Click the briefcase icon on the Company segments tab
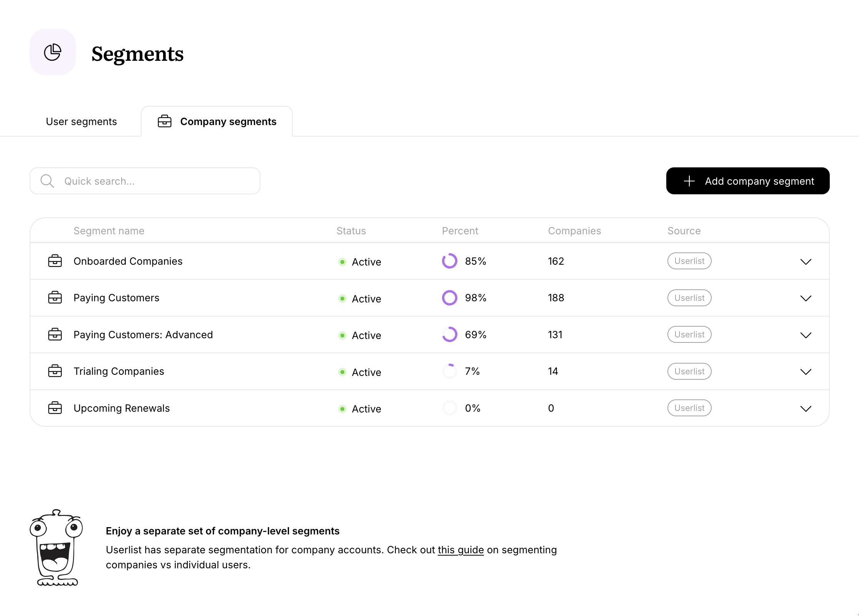Viewport: 859px width, 616px height. (165, 121)
